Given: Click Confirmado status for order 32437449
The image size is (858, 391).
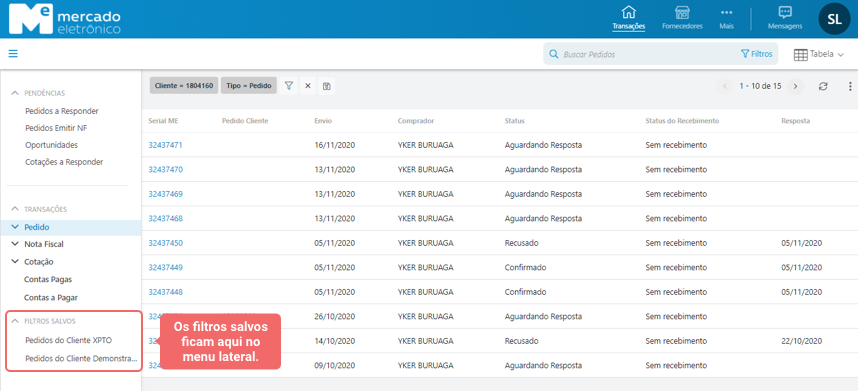Looking at the screenshot, I should tap(525, 267).
